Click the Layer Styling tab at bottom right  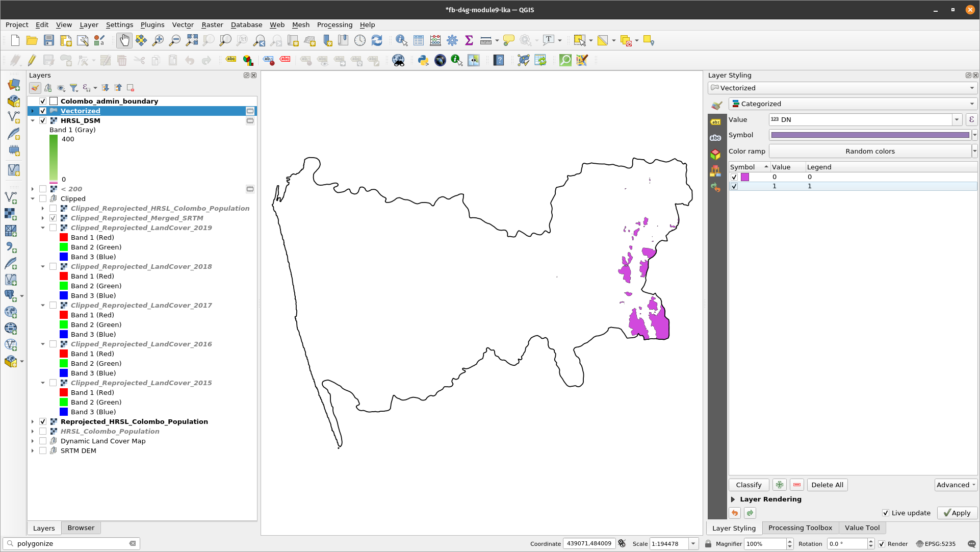(734, 527)
